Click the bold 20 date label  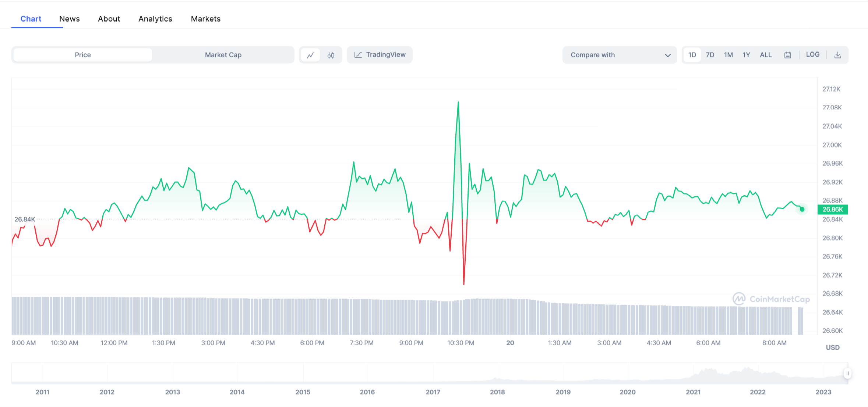point(510,343)
